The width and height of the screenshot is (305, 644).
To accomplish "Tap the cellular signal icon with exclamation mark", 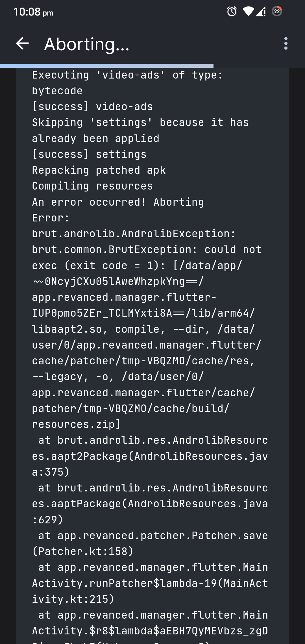I will coord(260,11).
